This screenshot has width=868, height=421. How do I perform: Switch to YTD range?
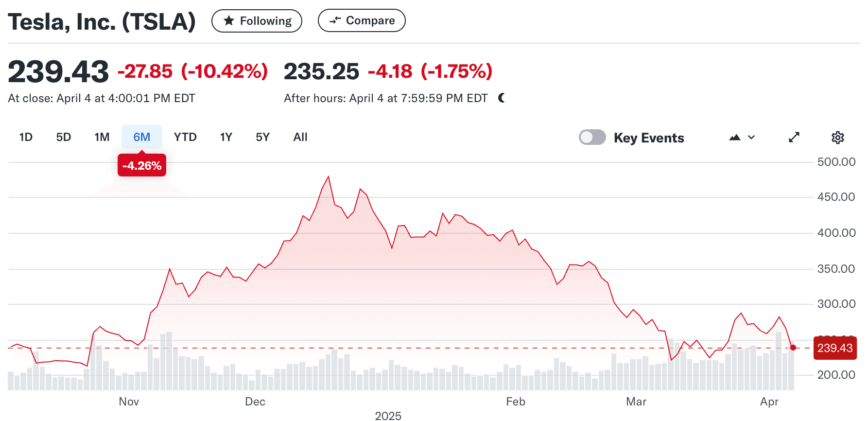pos(185,137)
